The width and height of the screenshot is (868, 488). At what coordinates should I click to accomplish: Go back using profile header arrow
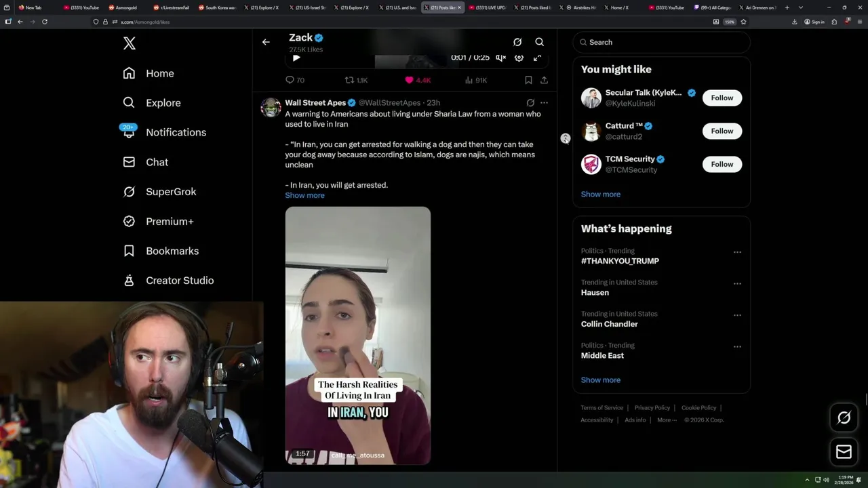266,42
